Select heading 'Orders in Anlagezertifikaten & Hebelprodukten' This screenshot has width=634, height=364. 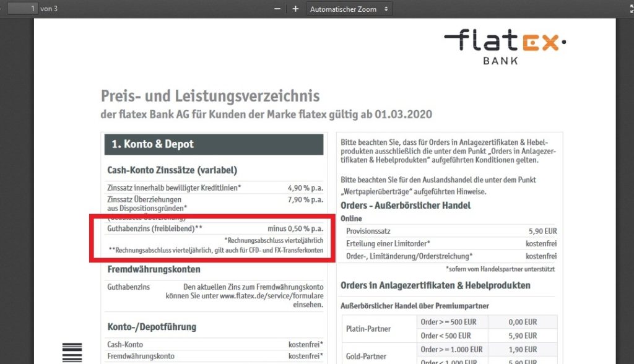(435, 285)
